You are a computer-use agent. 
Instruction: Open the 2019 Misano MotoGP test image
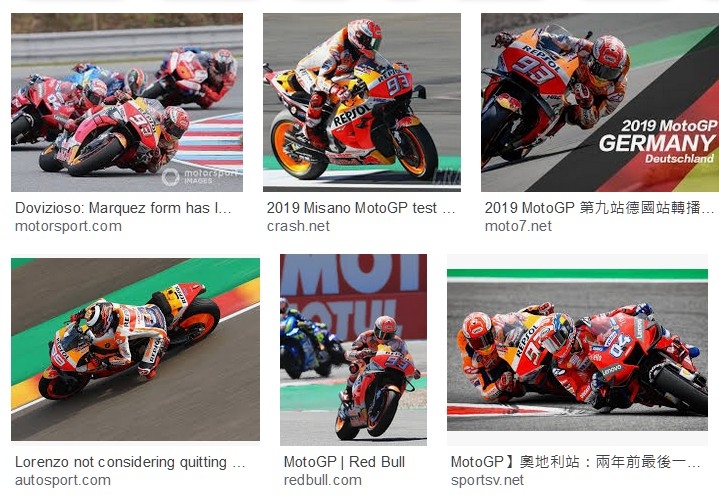pos(362,102)
